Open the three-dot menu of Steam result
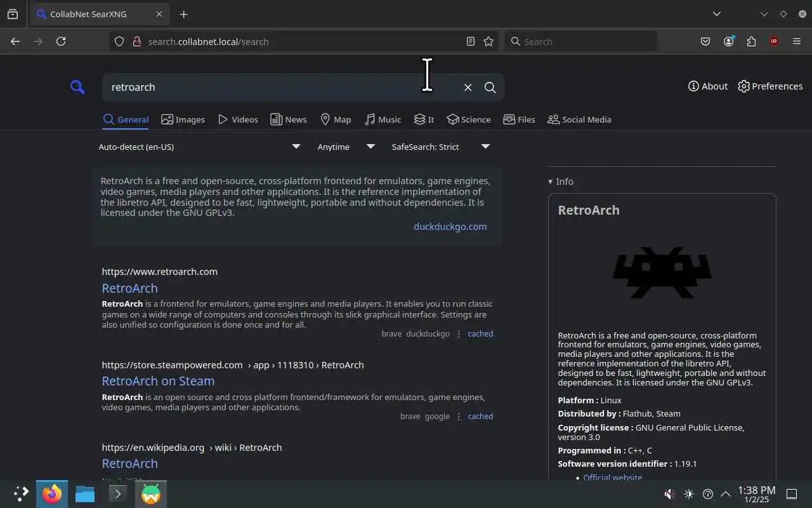This screenshot has width=812, height=508. 459,417
